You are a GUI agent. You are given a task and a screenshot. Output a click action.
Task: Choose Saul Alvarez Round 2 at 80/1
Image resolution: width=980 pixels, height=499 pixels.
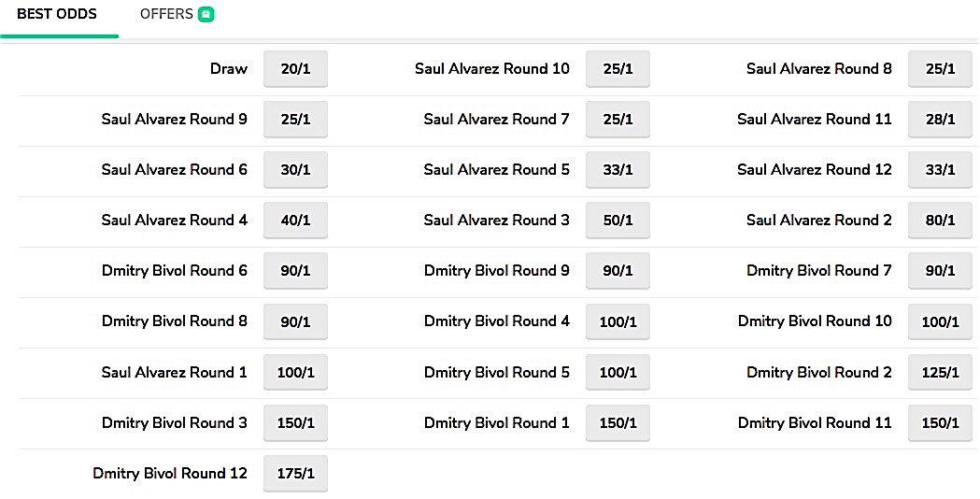tap(940, 221)
